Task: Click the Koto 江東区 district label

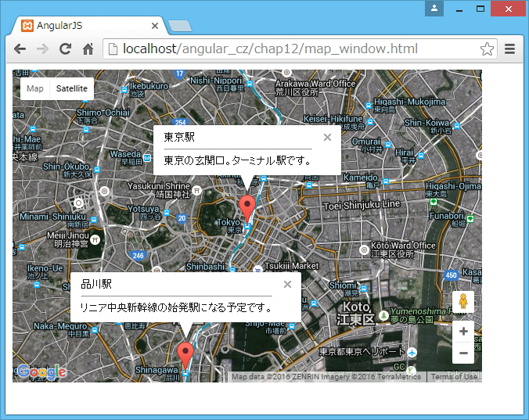Action: pyautogui.click(x=356, y=313)
